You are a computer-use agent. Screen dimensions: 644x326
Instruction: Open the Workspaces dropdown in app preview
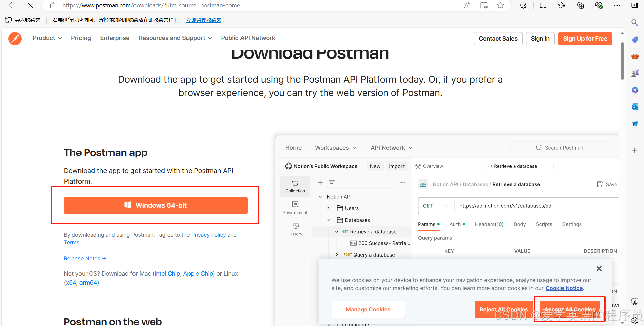pos(335,148)
